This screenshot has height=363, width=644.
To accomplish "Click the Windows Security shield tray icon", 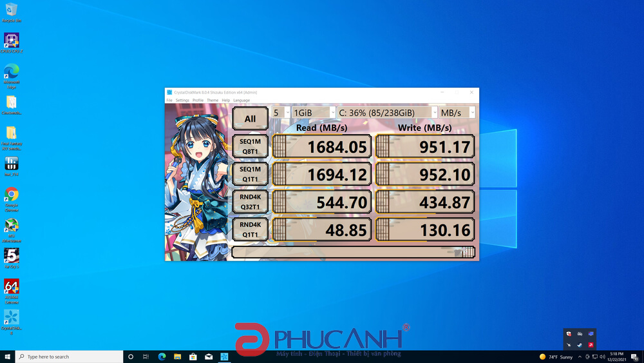I will pos(569,334).
